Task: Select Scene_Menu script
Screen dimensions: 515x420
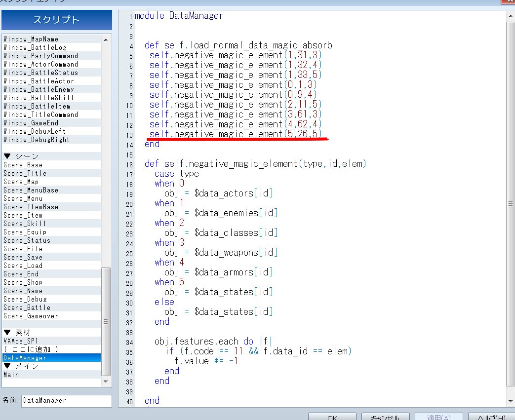Action: tap(51, 198)
